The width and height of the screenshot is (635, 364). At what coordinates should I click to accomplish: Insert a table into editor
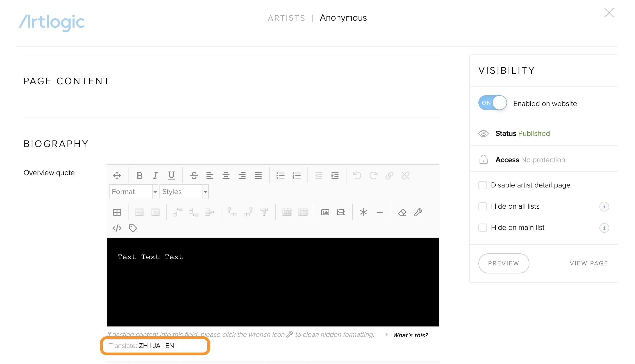click(117, 212)
